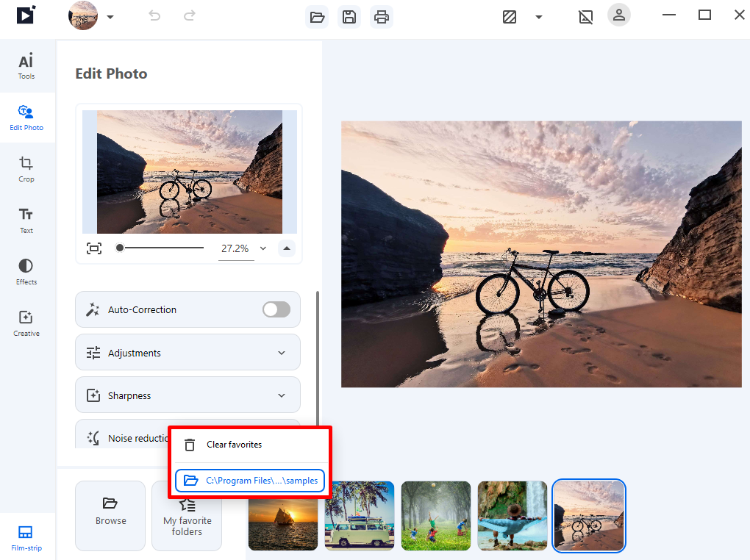Open the user account profile
The height and width of the screenshot is (560, 750).
click(x=619, y=15)
